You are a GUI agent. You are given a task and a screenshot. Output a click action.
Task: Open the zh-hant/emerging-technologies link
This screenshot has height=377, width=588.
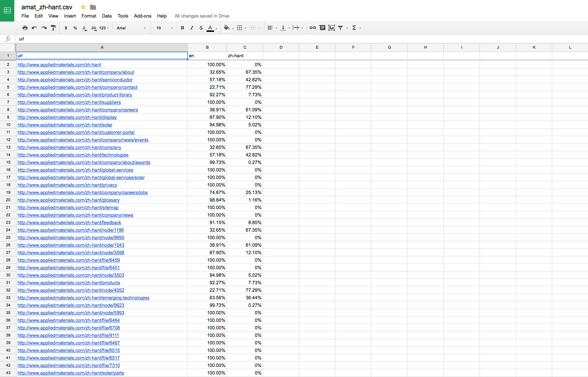83,298
